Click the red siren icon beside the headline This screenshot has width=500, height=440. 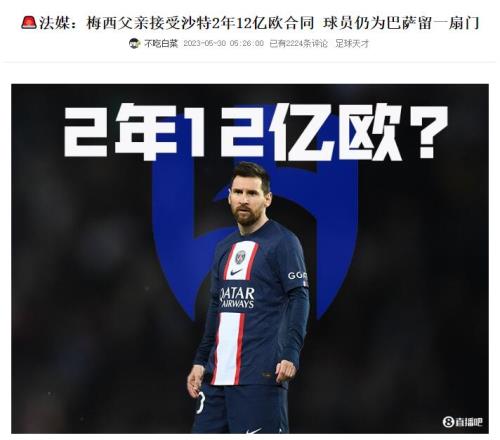tap(29, 23)
